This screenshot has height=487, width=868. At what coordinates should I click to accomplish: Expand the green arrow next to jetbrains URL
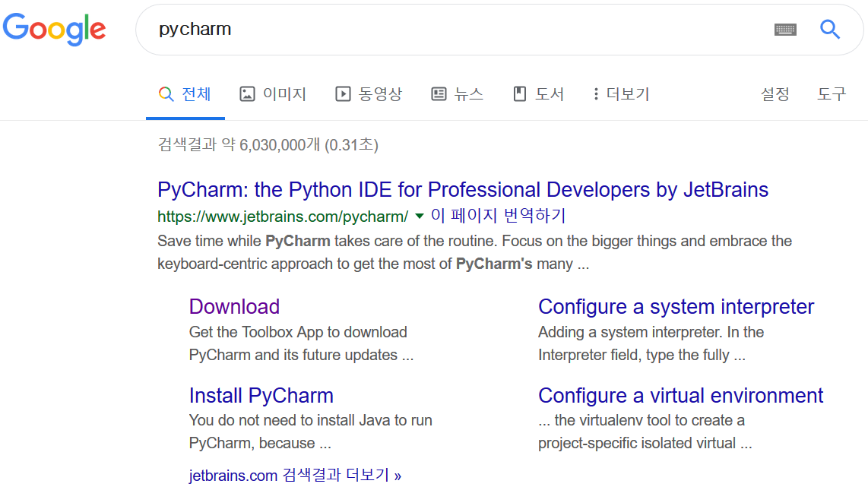click(420, 217)
